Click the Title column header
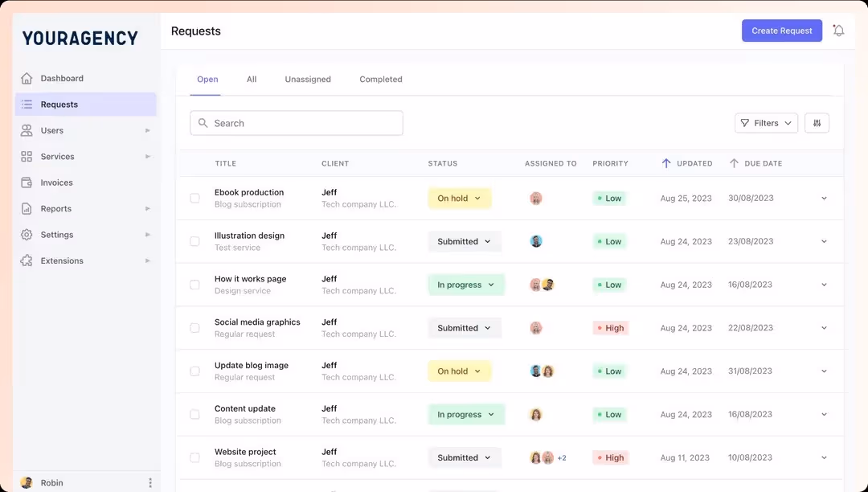 point(225,163)
